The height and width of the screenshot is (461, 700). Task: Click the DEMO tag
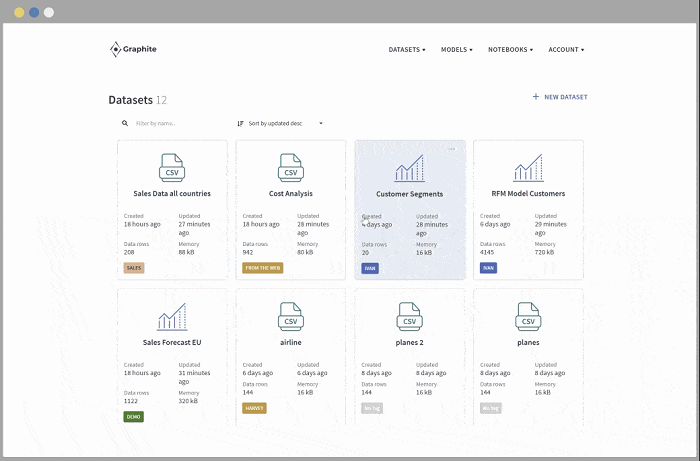click(133, 417)
